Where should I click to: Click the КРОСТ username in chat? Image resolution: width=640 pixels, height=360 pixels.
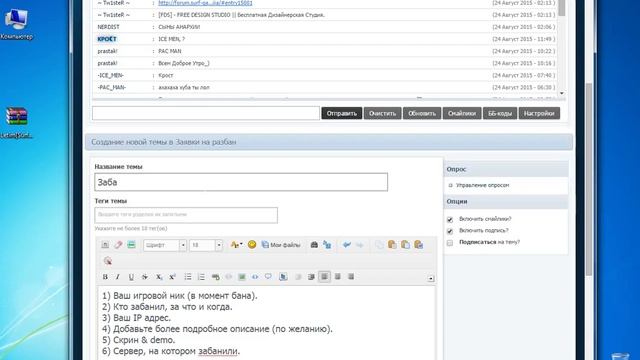[x=107, y=39]
